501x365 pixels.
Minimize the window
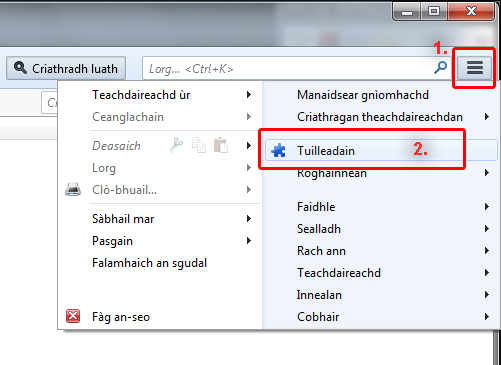(x=407, y=12)
